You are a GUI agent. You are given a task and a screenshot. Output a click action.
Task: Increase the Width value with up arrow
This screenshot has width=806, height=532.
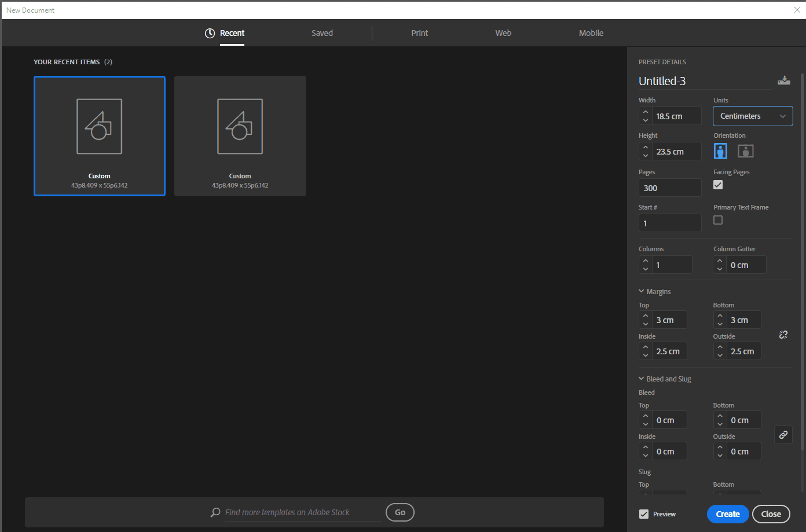646,112
